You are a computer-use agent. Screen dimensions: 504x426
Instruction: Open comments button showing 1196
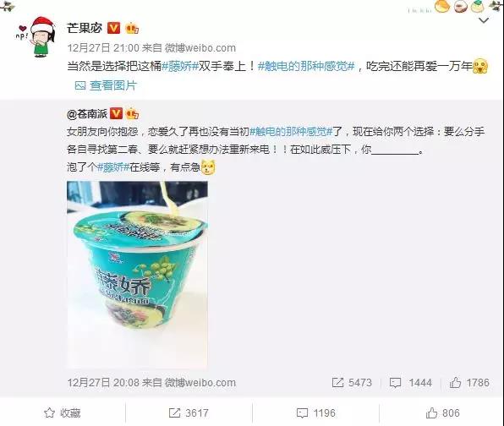point(315,412)
